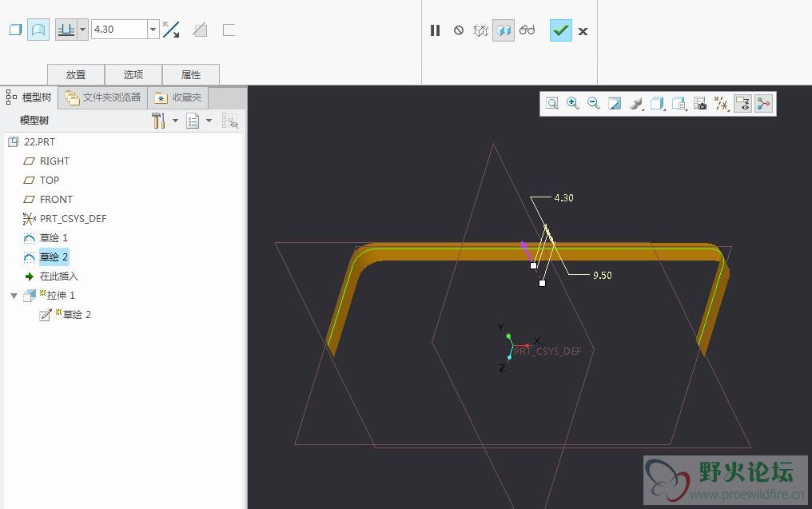The height and width of the screenshot is (509, 812).
Task: Open the show list dropdown arrow
Action: (x=209, y=121)
